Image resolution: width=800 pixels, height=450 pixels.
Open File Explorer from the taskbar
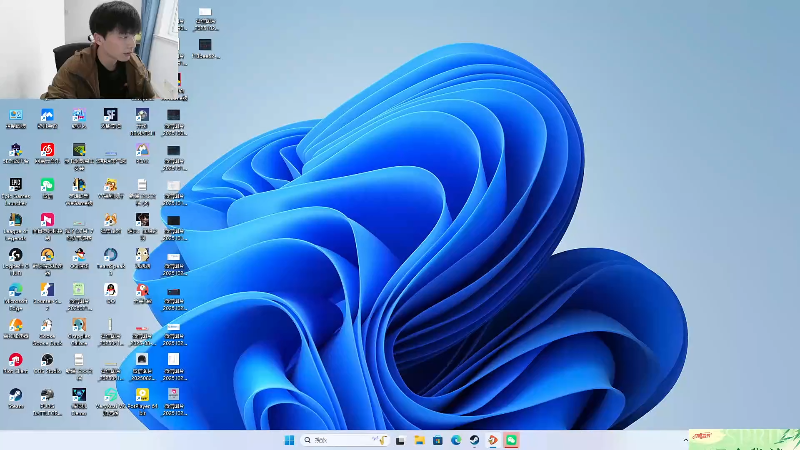tap(420, 440)
